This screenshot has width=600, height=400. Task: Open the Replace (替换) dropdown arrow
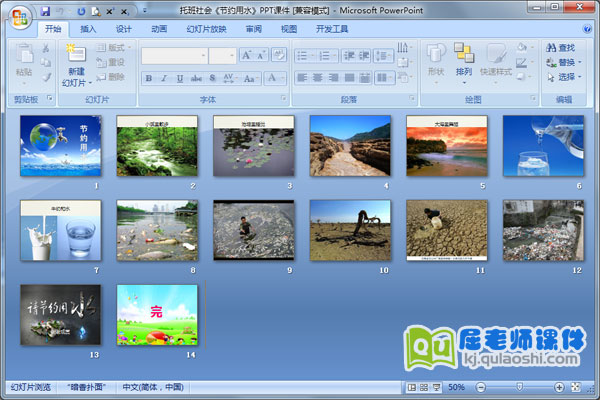click(581, 62)
